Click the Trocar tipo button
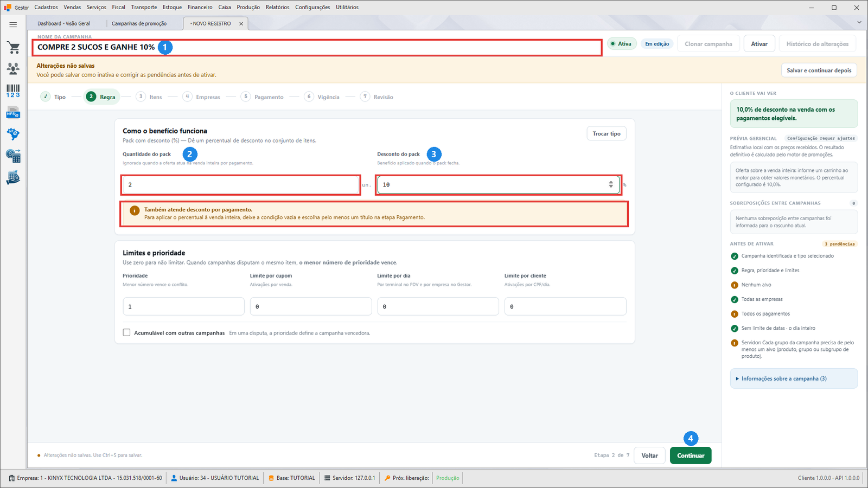The image size is (868, 488). 607,133
